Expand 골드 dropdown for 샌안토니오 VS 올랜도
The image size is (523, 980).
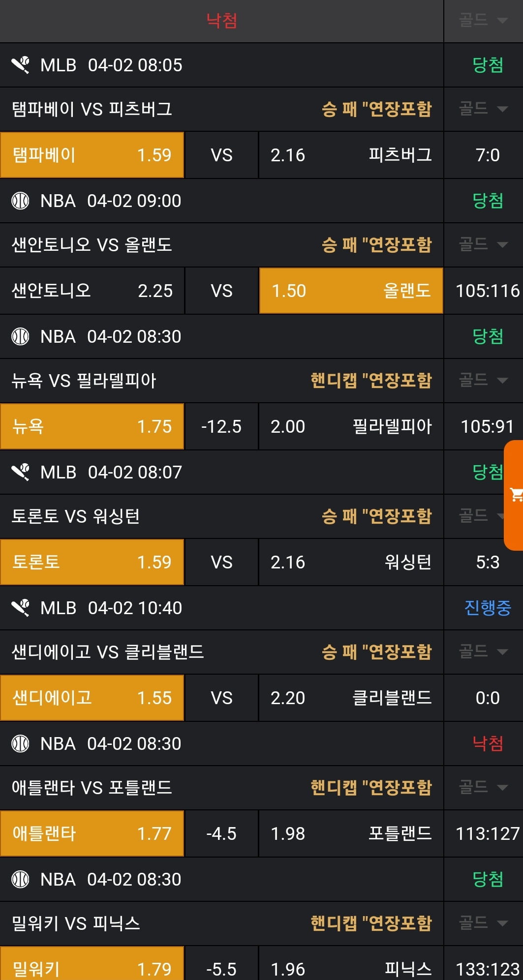pyautogui.click(x=483, y=244)
